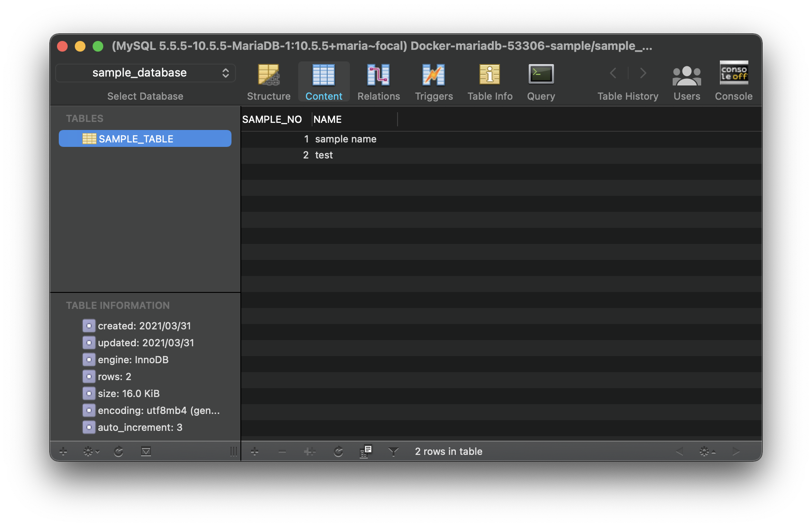Click the add row plus icon
Image resolution: width=812 pixels, height=527 pixels.
pyautogui.click(x=255, y=452)
